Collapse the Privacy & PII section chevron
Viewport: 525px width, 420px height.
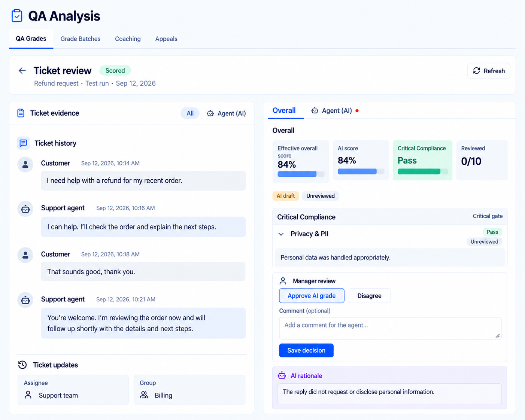tap(281, 234)
